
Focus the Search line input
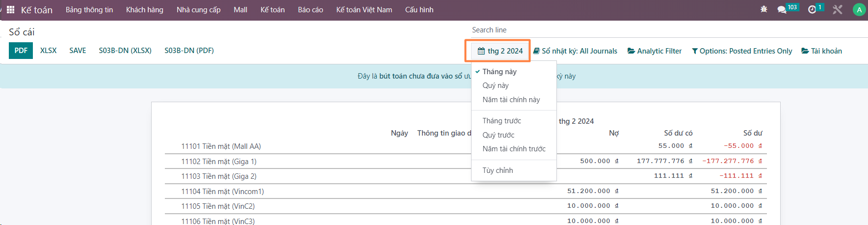coord(667,30)
